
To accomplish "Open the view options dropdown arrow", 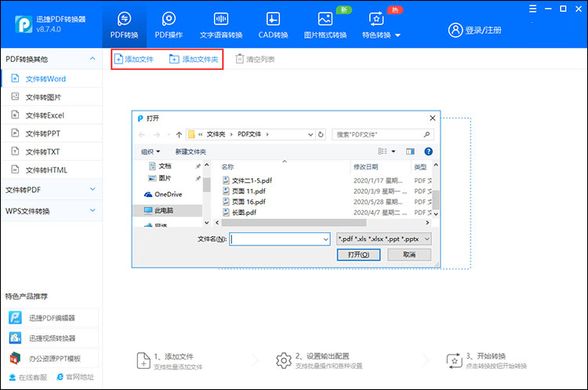I will (x=394, y=151).
